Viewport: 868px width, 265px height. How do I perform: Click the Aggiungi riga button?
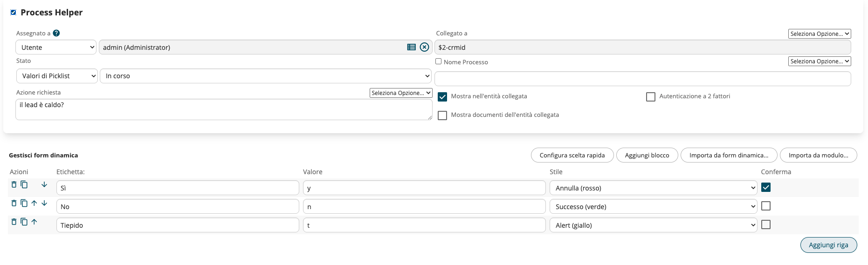pyautogui.click(x=828, y=245)
